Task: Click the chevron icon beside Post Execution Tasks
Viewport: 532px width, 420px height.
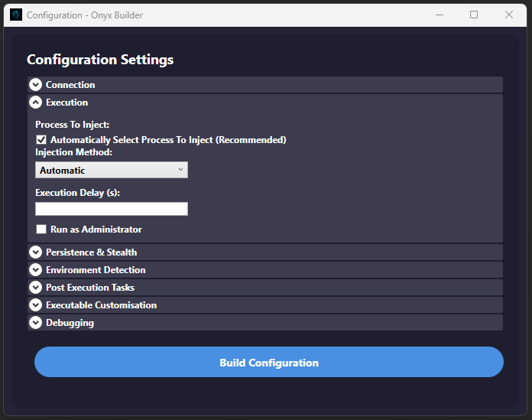Action: [x=35, y=288]
